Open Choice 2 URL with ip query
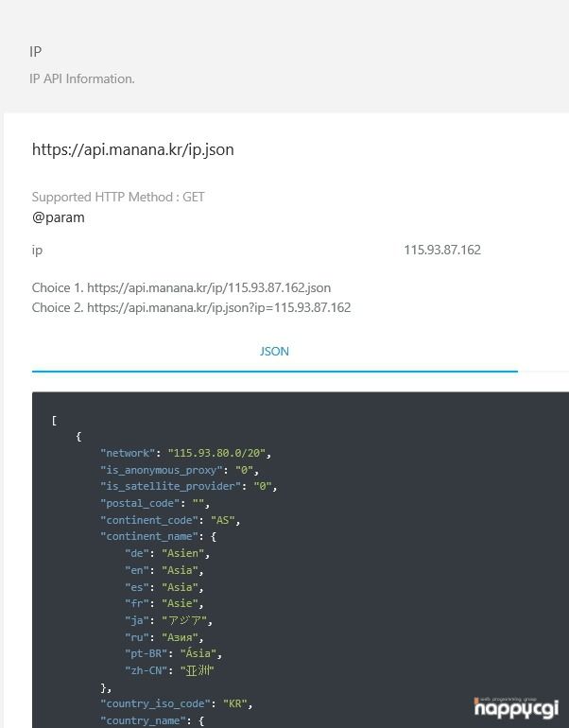Screen dimensions: 569x728 218,307
